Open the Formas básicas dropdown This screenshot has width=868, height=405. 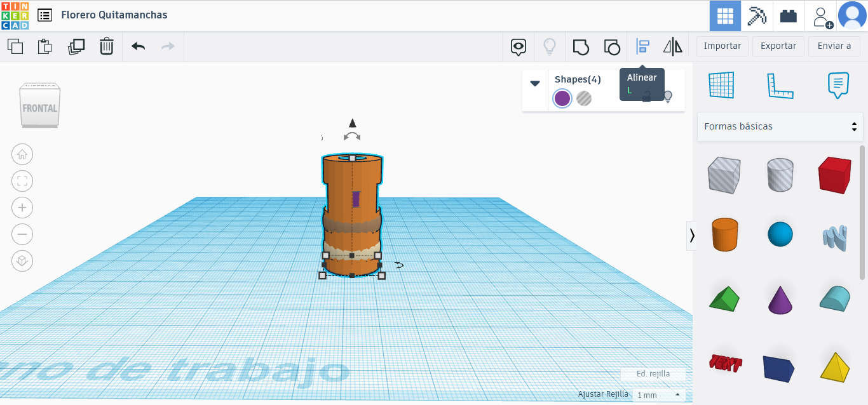(x=780, y=126)
